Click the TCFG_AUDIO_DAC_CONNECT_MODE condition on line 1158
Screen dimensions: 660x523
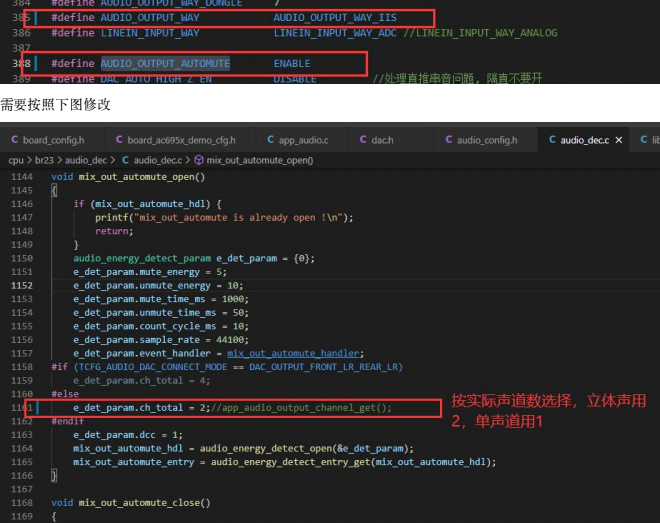pyautogui.click(x=238, y=367)
